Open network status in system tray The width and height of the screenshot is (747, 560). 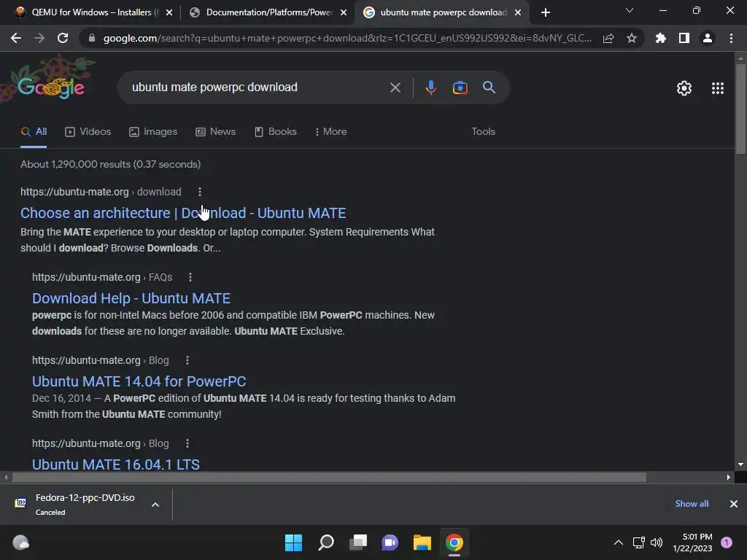pyautogui.click(x=638, y=542)
